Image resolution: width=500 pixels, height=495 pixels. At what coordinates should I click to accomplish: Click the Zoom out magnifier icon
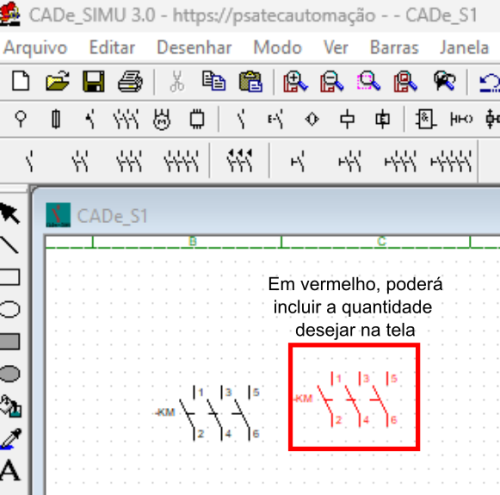(332, 81)
